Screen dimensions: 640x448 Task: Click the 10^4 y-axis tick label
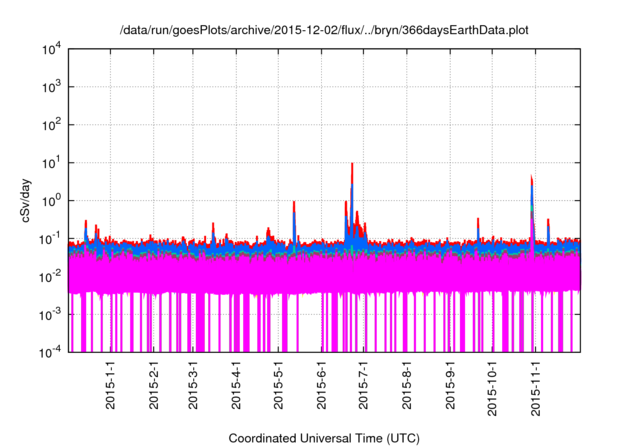[51, 50]
